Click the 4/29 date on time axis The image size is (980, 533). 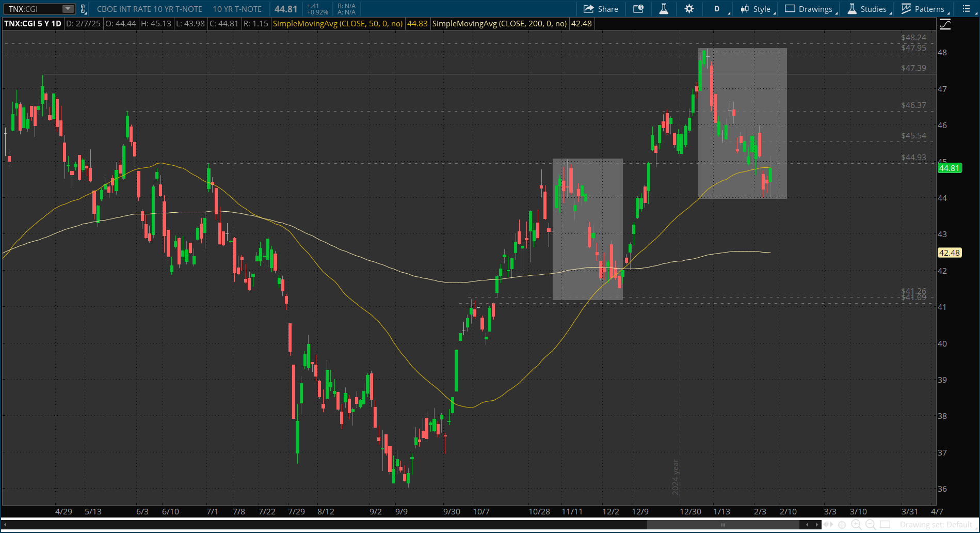63,511
